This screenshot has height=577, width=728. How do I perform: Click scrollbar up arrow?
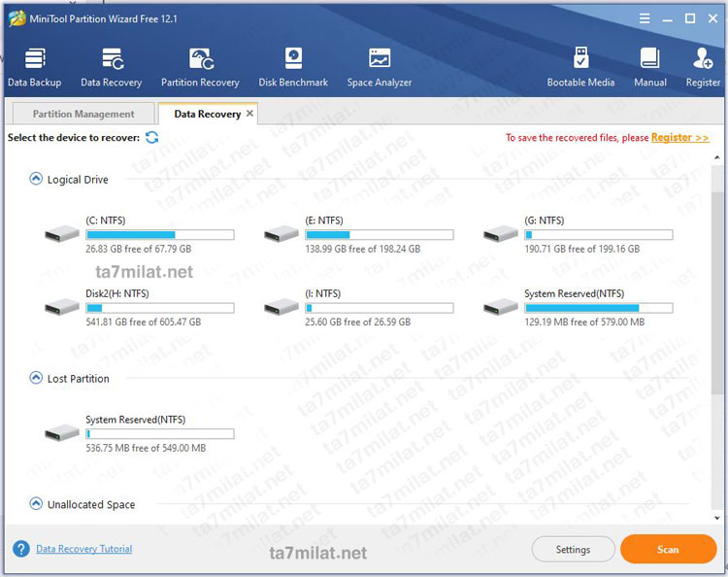717,158
